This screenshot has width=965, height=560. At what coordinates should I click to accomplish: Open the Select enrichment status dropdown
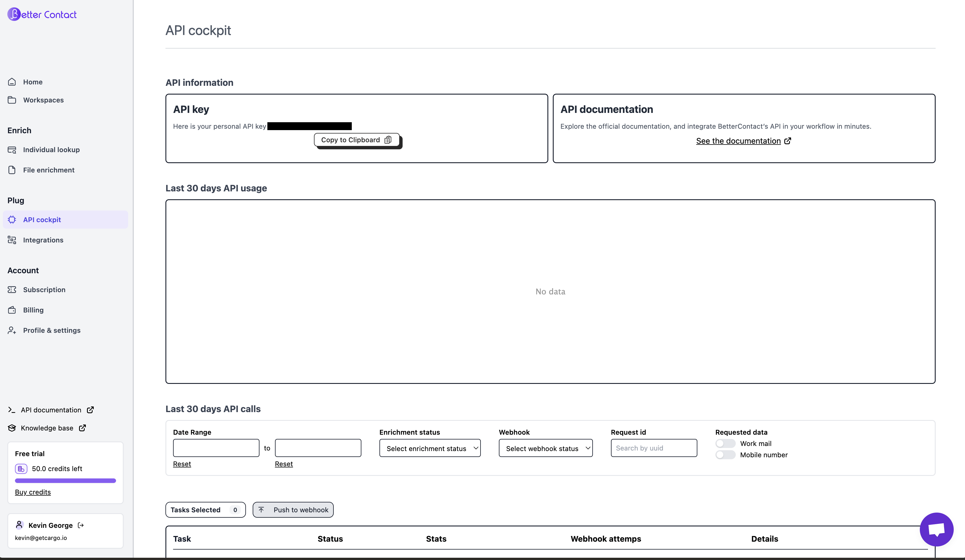430,448
